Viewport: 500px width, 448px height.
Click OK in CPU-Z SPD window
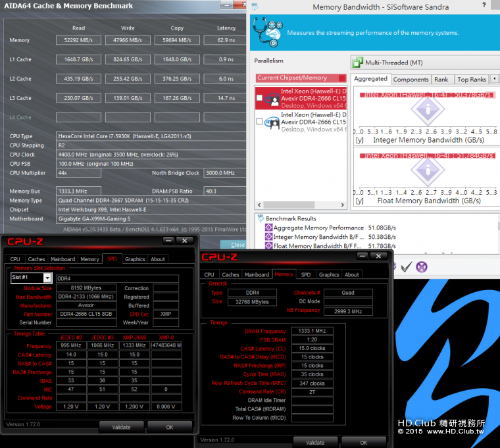pyautogui.click(x=170, y=427)
